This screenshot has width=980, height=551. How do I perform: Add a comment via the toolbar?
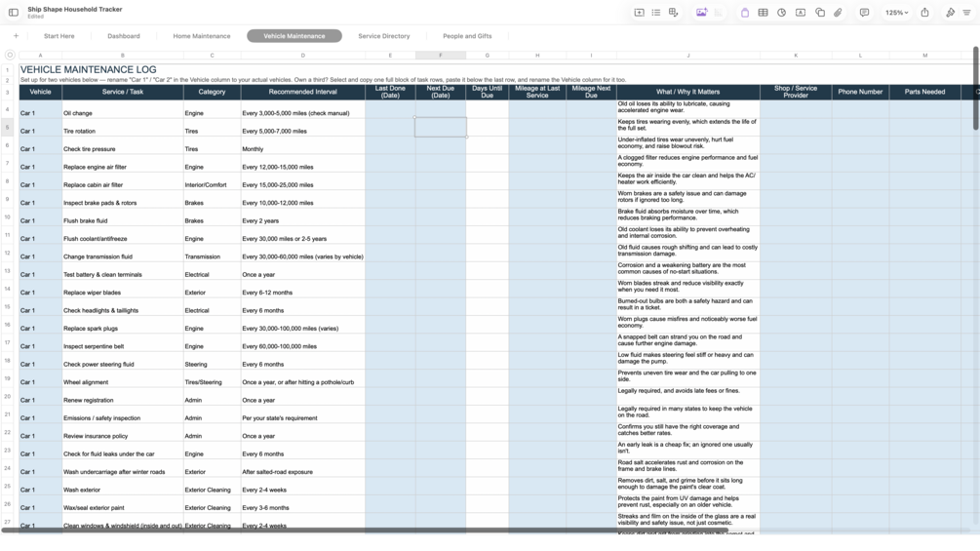coord(864,13)
